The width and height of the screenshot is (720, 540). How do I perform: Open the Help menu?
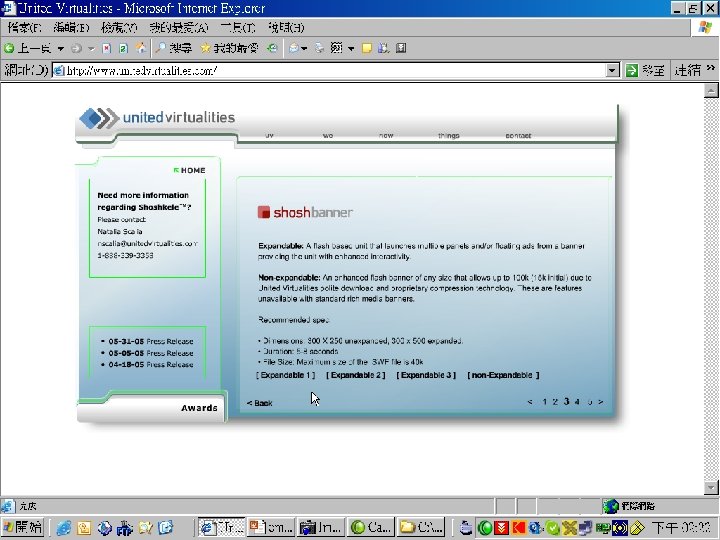[x=286, y=28]
